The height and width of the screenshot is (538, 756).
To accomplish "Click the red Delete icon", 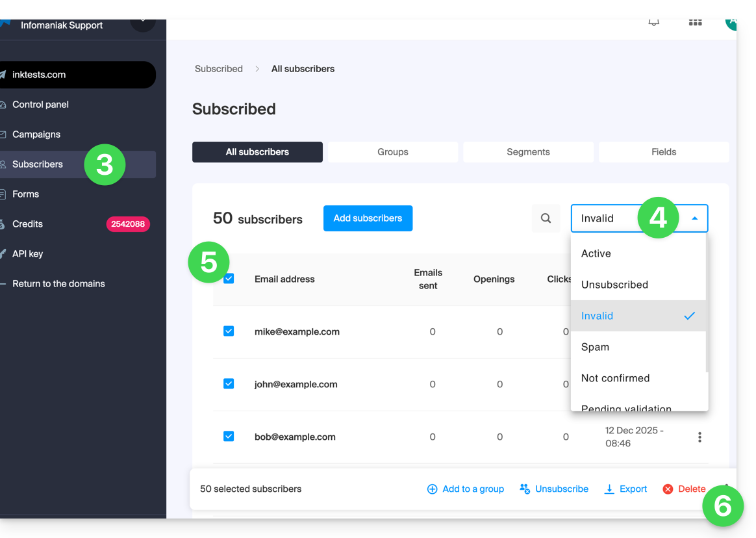I will [668, 489].
